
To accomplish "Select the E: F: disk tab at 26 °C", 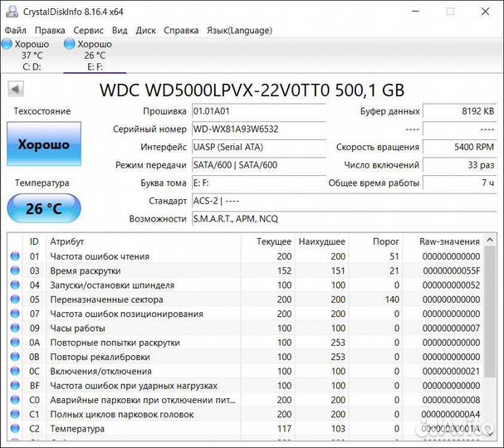I will [x=95, y=56].
